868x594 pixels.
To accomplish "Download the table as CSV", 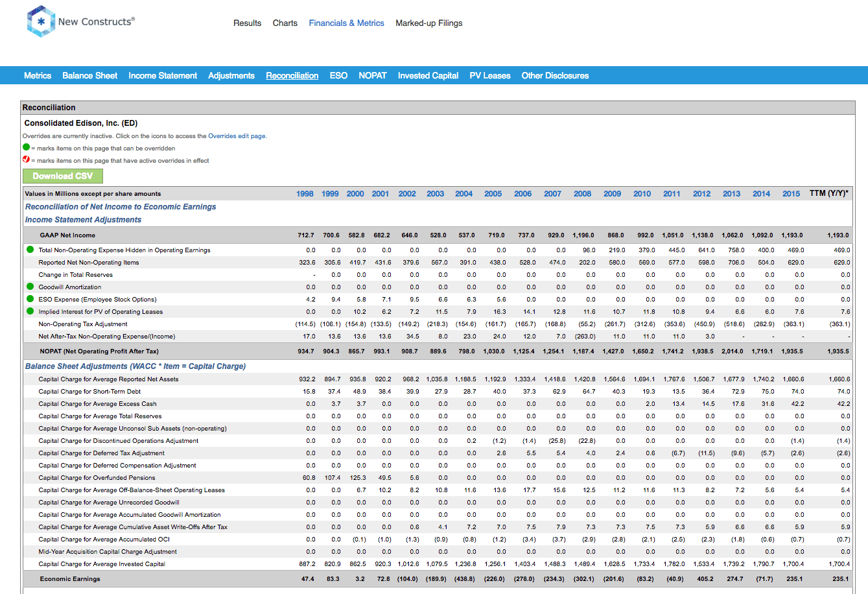I will coord(62,176).
